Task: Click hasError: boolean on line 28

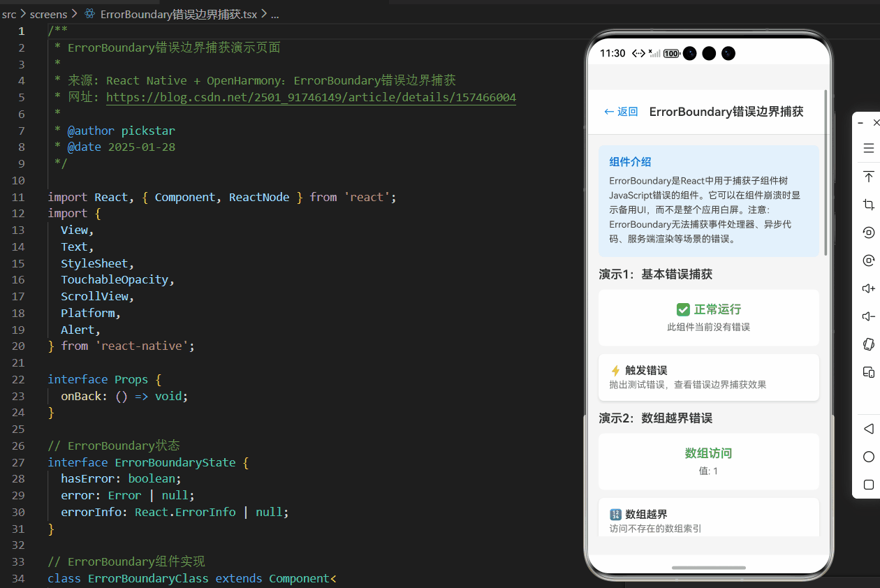Action: [x=121, y=478]
